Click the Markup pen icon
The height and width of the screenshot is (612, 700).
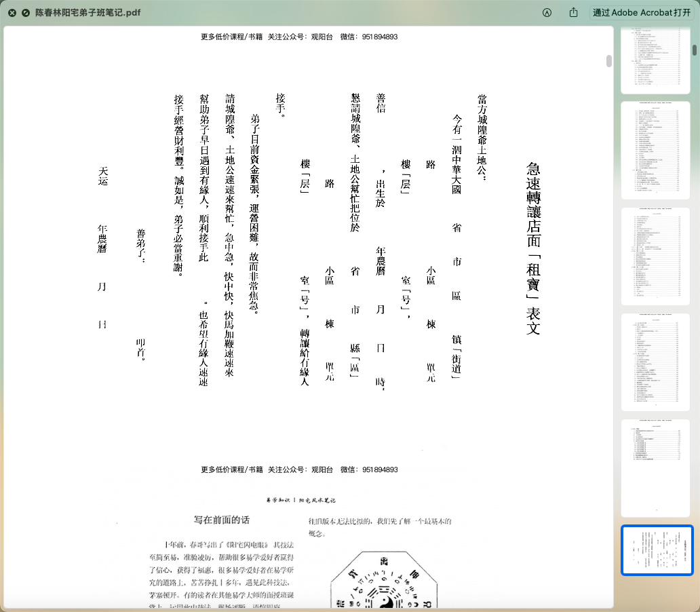(547, 12)
